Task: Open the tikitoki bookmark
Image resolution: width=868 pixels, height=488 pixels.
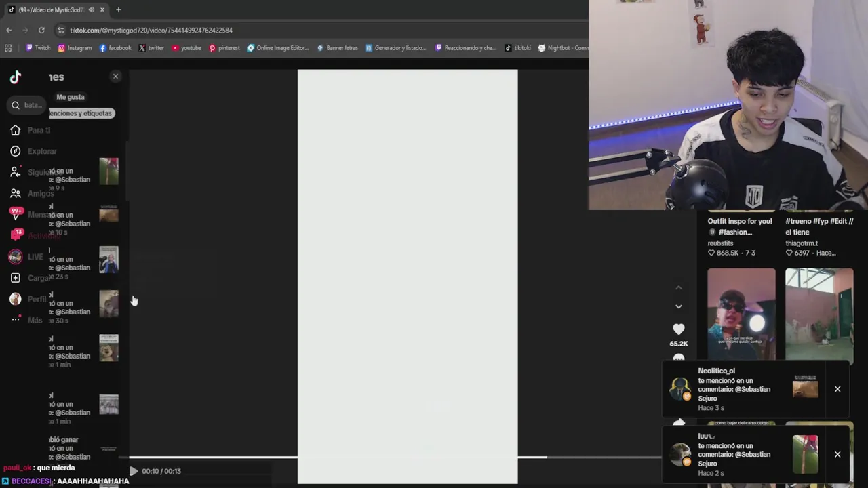Action: tap(518, 48)
